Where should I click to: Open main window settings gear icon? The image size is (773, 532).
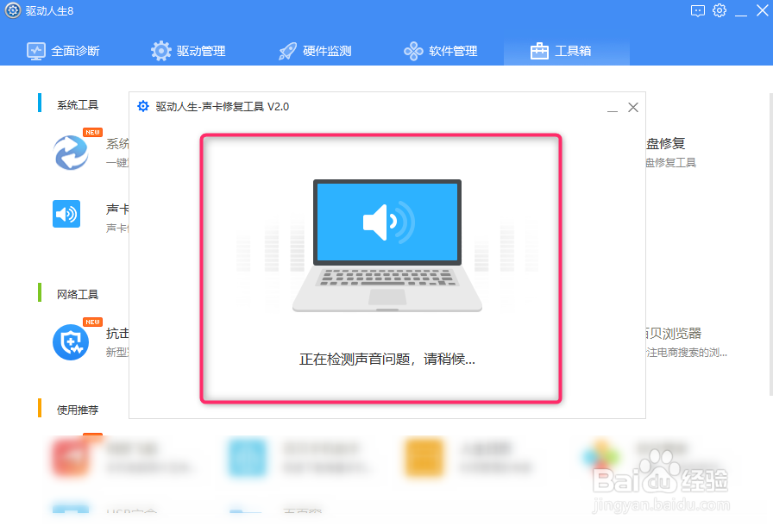[720, 10]
